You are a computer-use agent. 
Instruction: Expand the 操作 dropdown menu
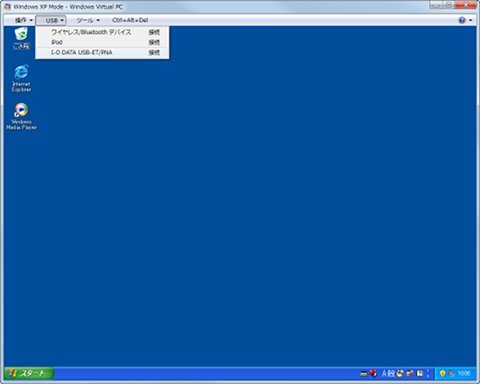tap(24, 20)
